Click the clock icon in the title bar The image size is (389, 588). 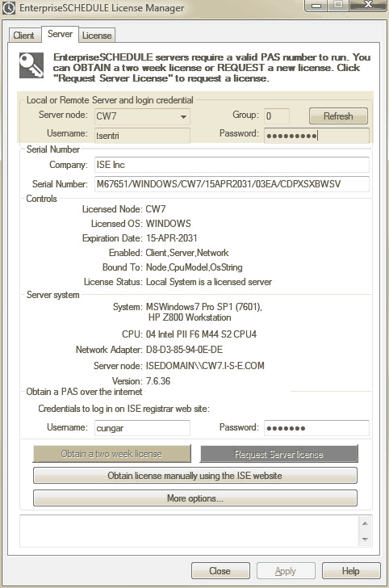[x=9, y=8]
